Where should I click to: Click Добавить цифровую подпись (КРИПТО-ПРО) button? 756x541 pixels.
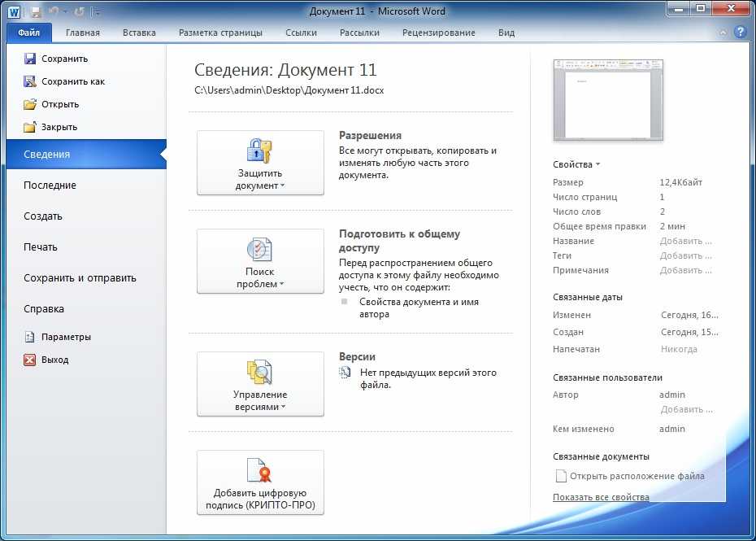click(x=260, y=482)
